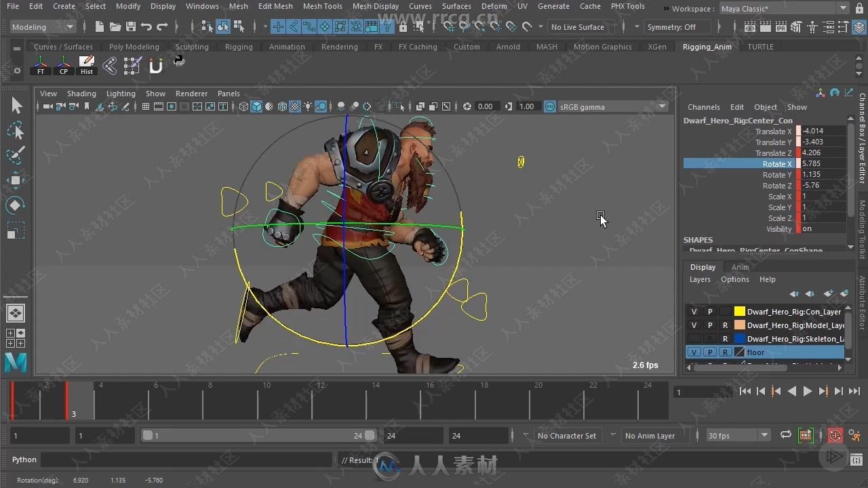The height and width of the screenshot is (488, 868).
Task: Click the Hist shelf button
Action: point(87,66)
